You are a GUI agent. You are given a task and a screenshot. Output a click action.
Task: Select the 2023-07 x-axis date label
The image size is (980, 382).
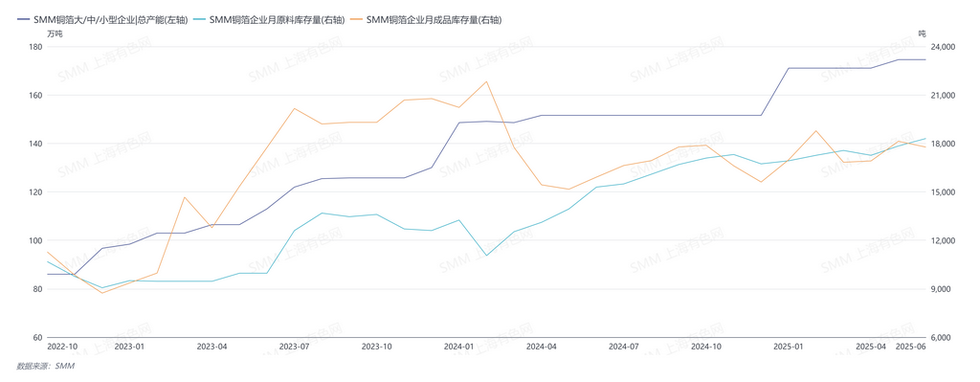[x=295, y=347]
